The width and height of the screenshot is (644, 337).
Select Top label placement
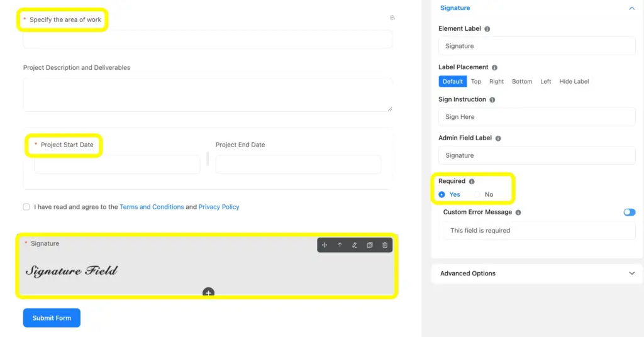(476, 81)
